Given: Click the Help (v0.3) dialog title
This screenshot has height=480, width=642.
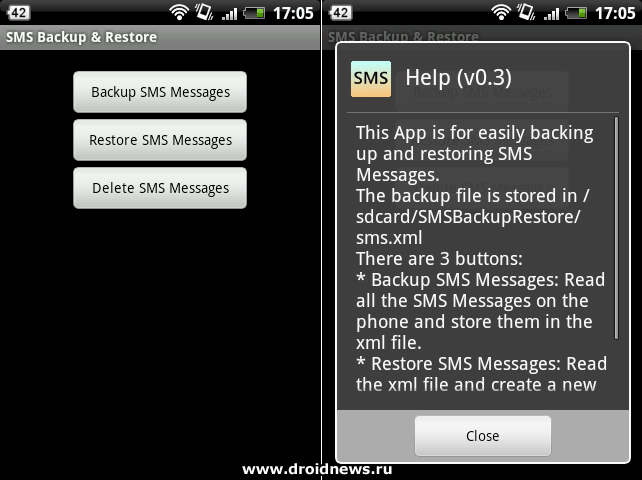Looking at the screenshot, I should click(459, 77).
